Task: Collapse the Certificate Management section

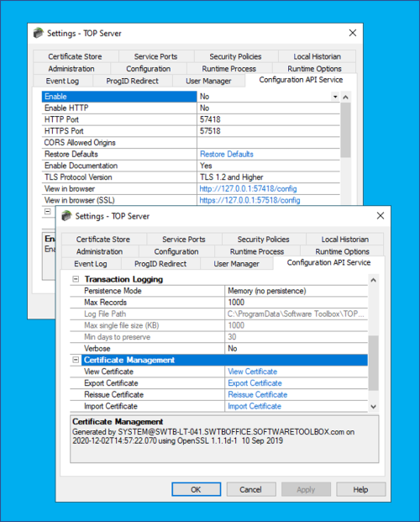Action: tap(76, 360)
